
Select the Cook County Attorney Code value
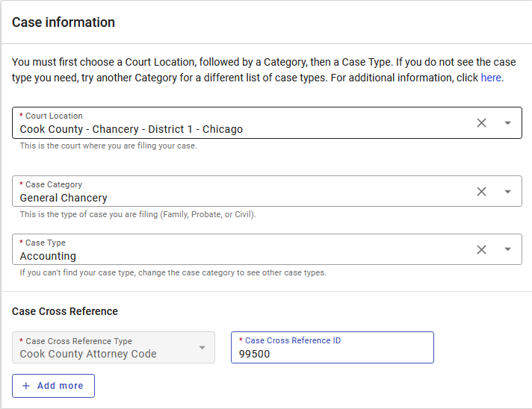coord(88,354)
